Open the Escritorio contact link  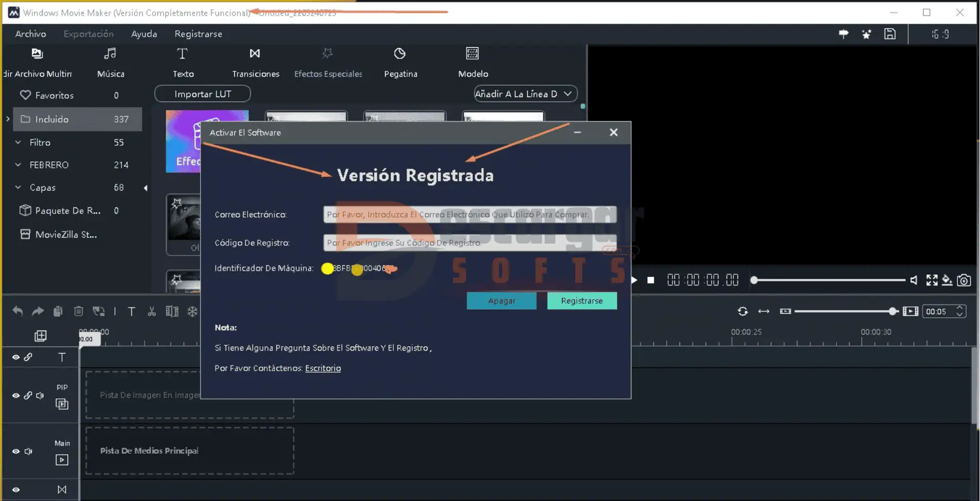(323, 368)
